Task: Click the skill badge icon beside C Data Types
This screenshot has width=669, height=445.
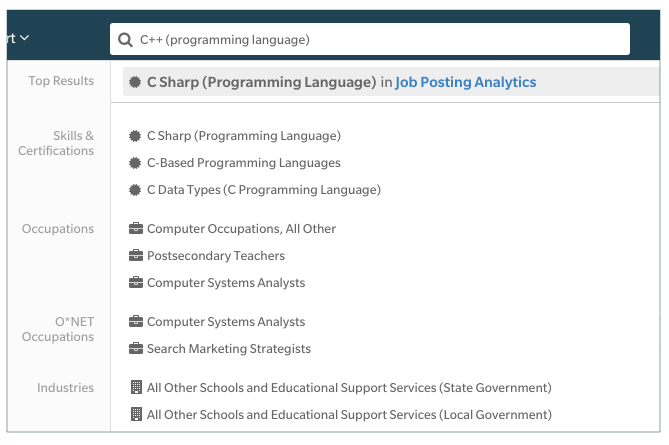Action: click(x=135, y=190)
